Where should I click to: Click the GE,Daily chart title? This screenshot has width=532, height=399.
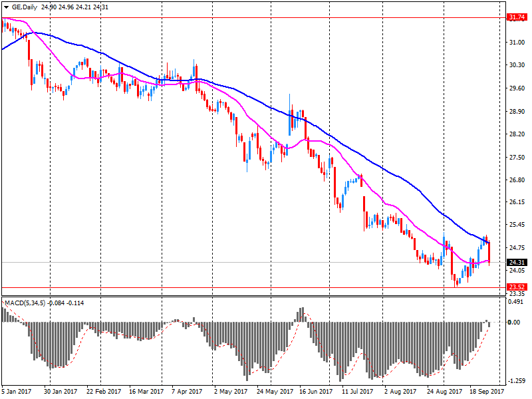coord(25,7)
